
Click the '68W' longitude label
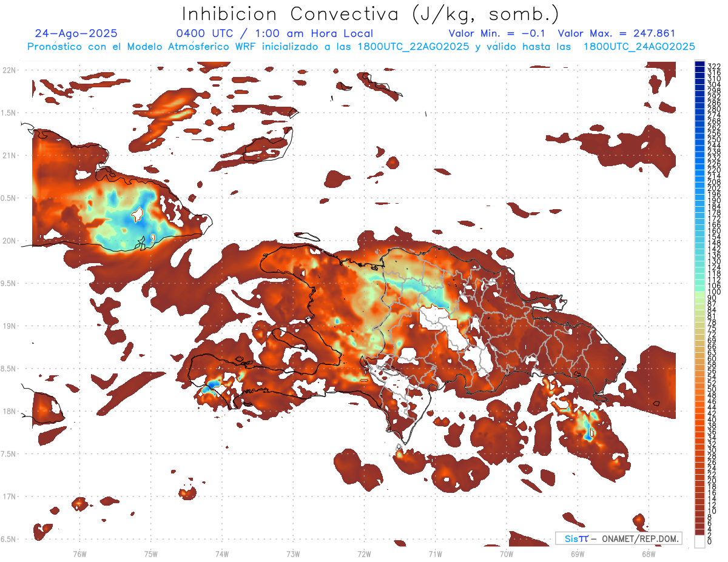pyautogui.click(x=649, y=554)
